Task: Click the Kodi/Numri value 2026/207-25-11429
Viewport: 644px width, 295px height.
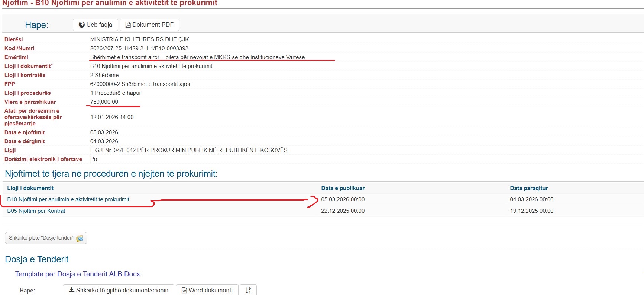Action: (x=139, y=48)
